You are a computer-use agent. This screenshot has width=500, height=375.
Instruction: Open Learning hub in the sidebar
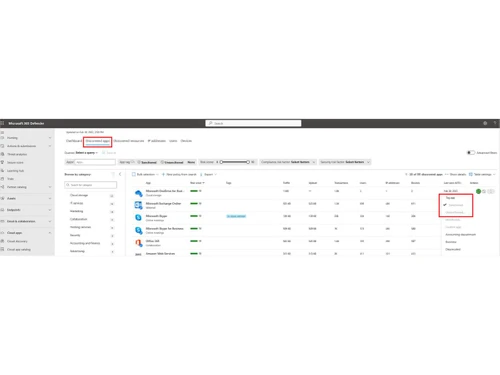click(x=15, y=171)
